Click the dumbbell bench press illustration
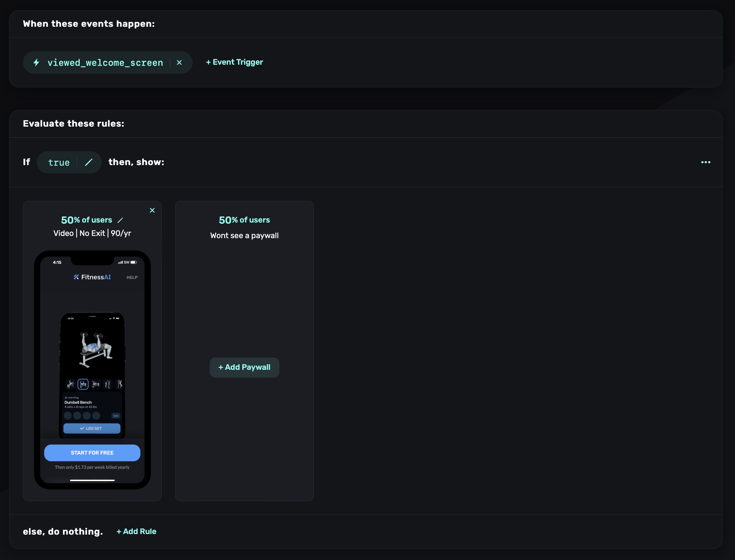 tap(95, 349)
